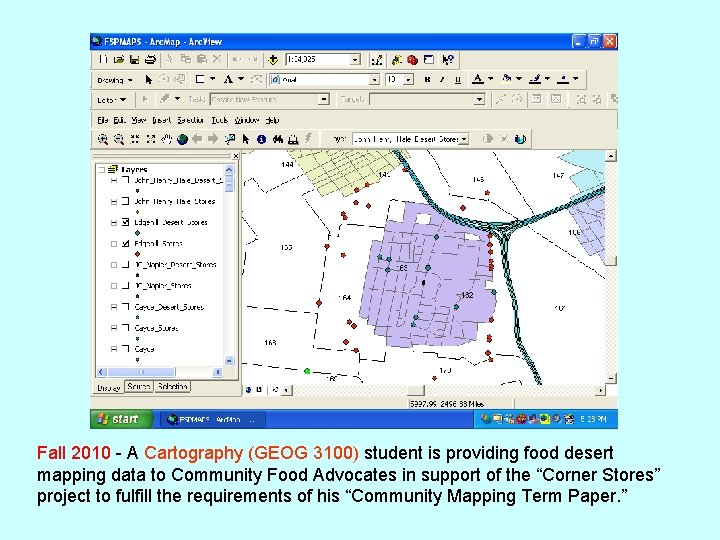Screen dimensions: 720x540
Task: Click the Fixed Zoom Out icon
Action: point(150,139)
